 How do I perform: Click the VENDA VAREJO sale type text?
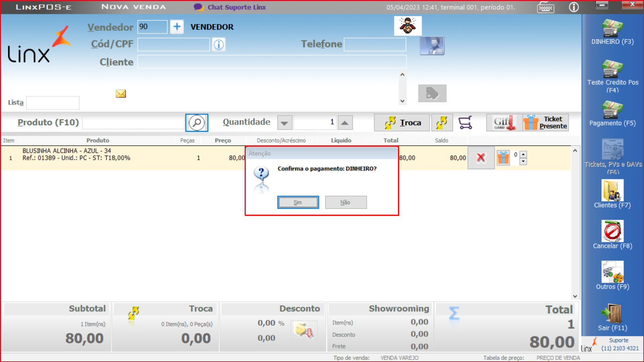pos(399,358)
